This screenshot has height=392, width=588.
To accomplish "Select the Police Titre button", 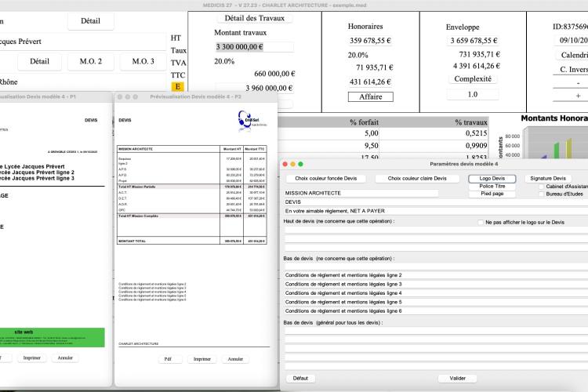I will (x=492, y=187).
